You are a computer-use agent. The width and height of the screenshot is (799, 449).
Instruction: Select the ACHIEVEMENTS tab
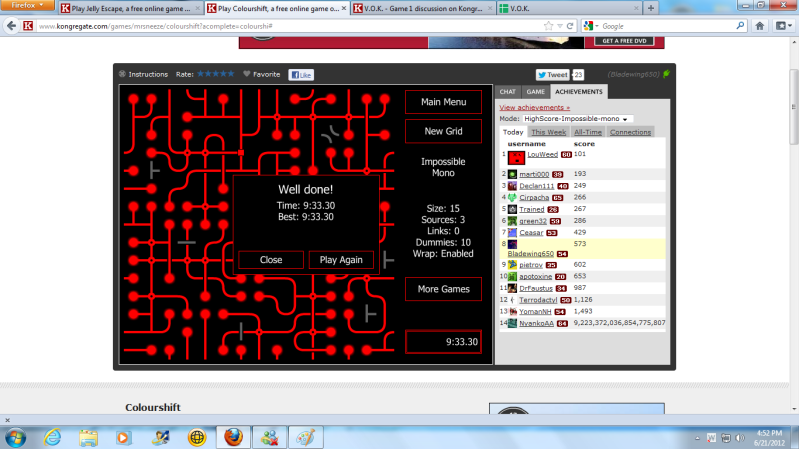[579, 92]
